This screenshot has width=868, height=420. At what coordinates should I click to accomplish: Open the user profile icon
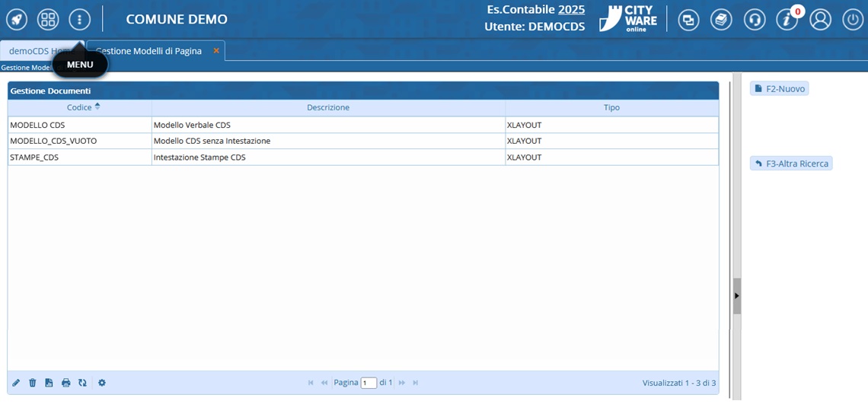820,20
